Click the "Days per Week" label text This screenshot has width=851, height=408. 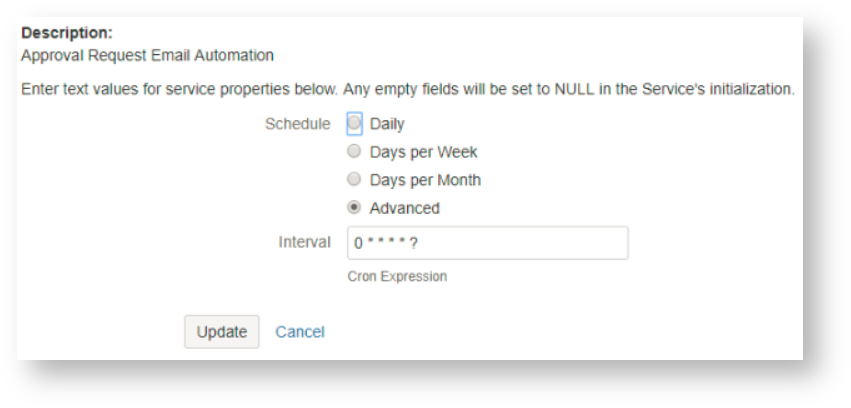tap(424, 152)
